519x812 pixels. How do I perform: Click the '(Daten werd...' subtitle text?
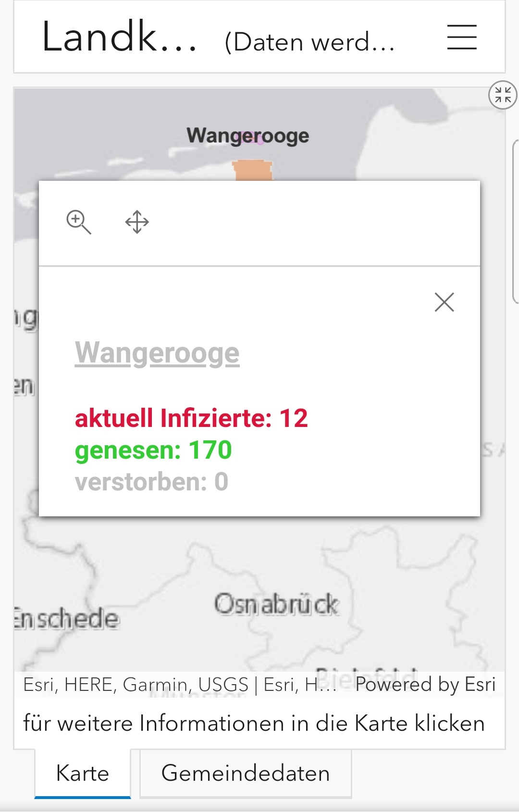point(310,42)
